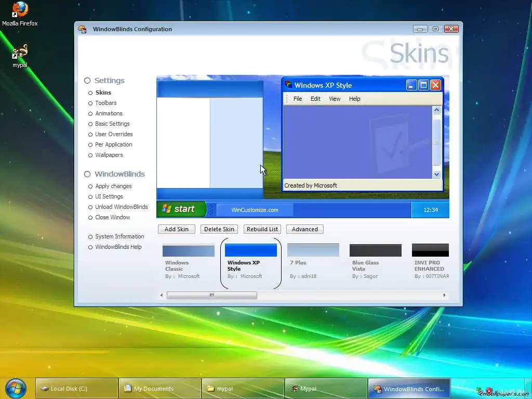Click WindowBlinds Confi... taskbar button
532x399 pixels.
[x=409, y=389]
